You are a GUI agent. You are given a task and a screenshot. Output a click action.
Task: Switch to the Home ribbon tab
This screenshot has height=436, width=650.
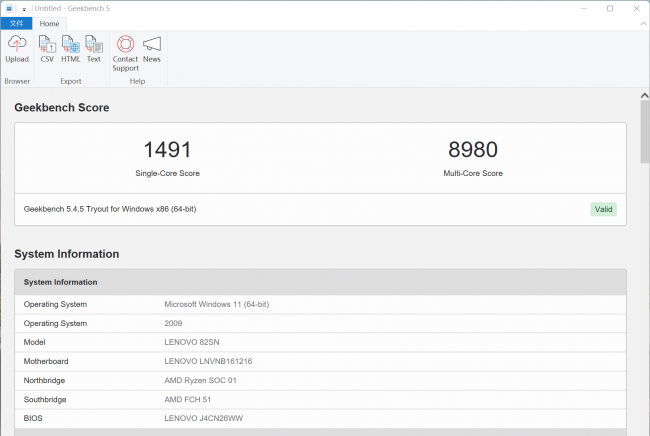pyautogui.click(x=49, y=24)
